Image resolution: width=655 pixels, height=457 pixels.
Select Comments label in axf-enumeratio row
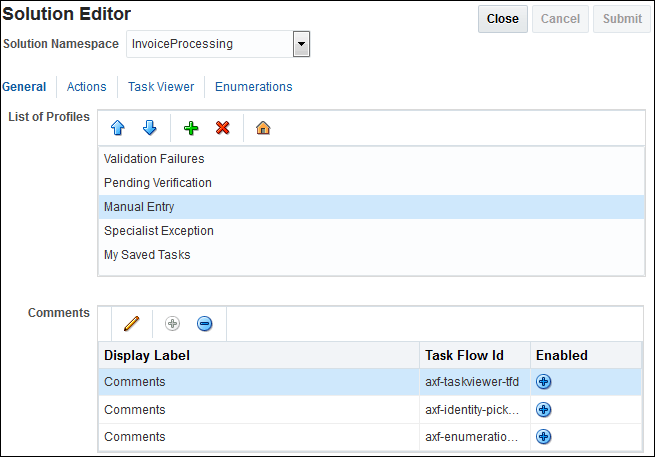coord(135,437)
